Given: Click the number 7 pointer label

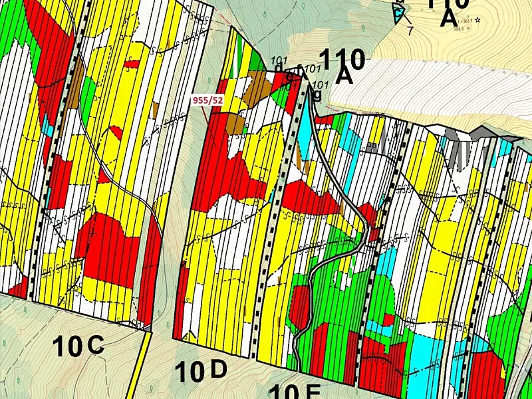Looking at the screenshot, I should pos(410,31).
